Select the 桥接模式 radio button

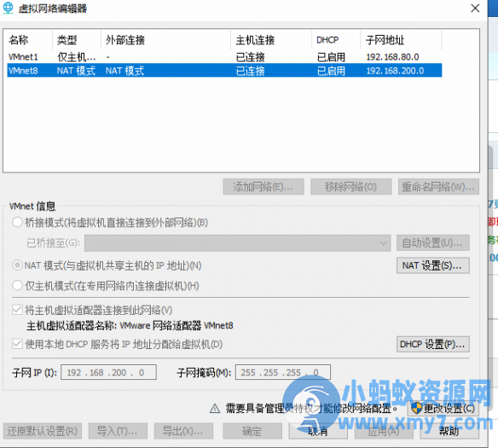17,222
